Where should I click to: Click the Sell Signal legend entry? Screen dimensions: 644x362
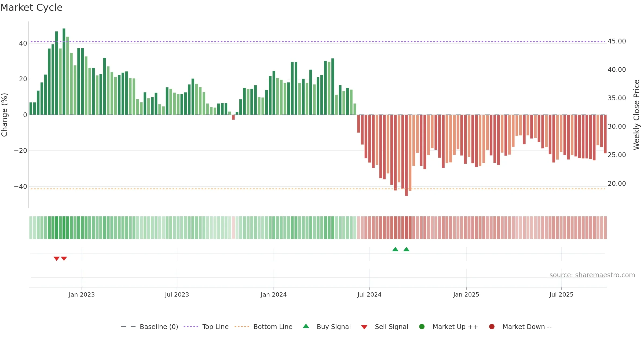point(385,327)
